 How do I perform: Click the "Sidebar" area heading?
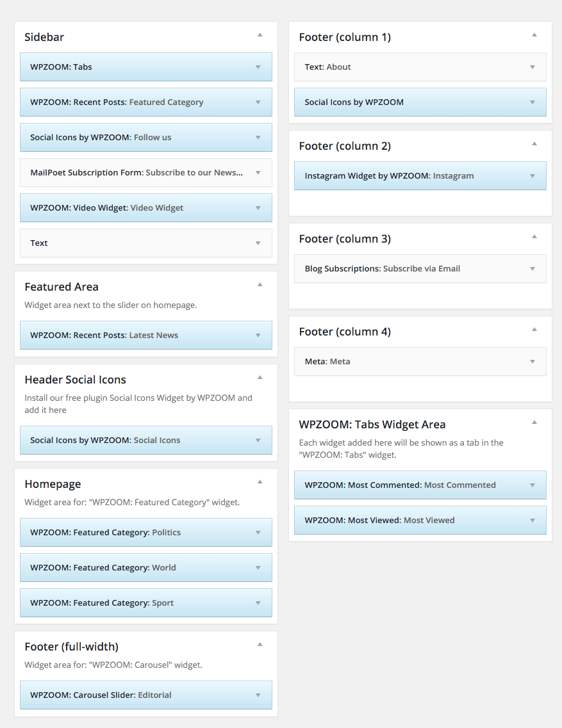tap(44, 37)
